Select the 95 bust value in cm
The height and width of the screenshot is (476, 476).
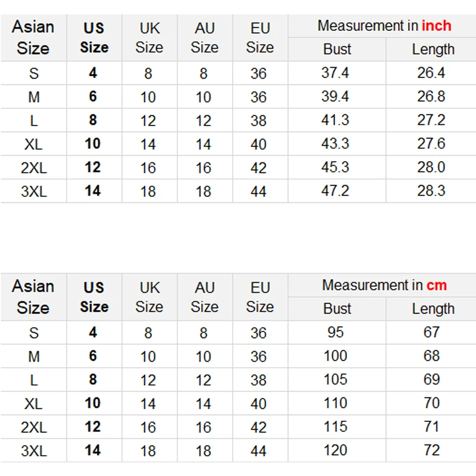pyautogui.click(x=336, y=332)
